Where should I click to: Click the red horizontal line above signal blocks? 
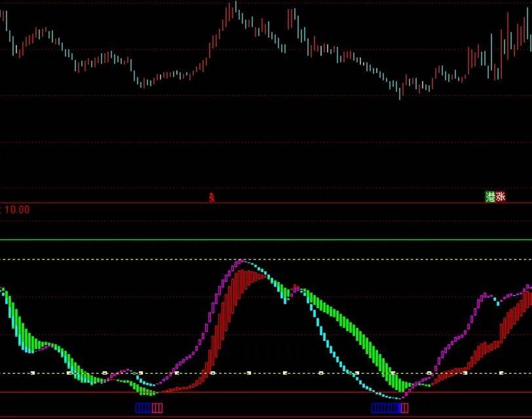tap(266, 393)
